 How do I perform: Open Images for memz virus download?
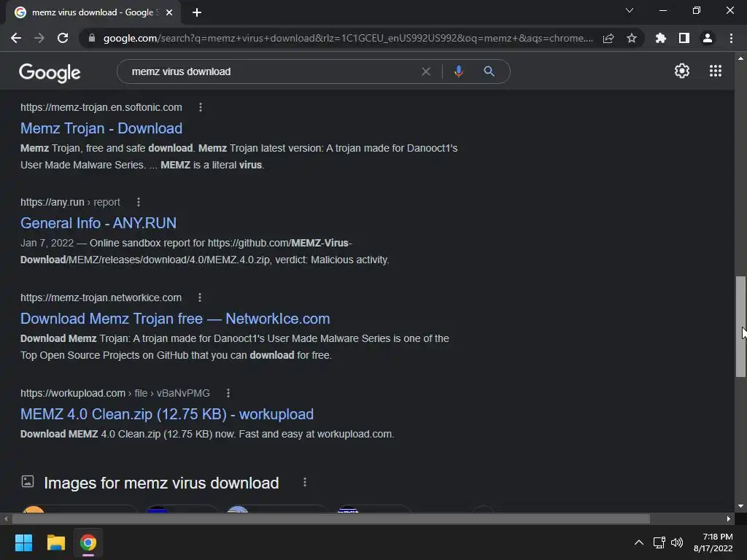point(161,483)
